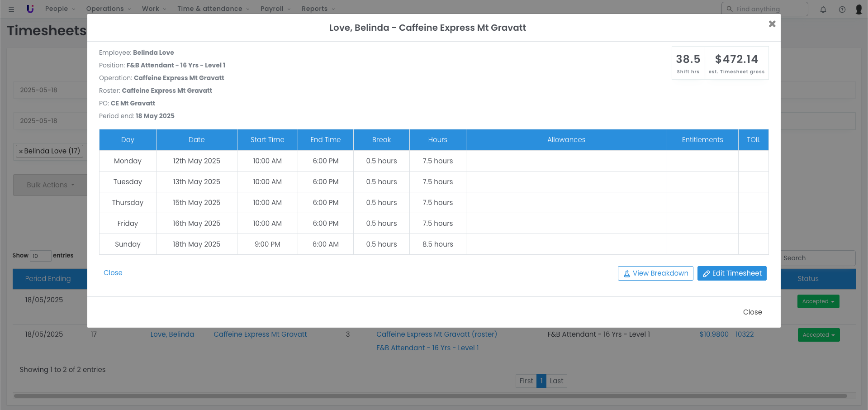This screenshot has width=868, height=410.
Task: Expand the Payroll dropdown
Action: [275, 9]
